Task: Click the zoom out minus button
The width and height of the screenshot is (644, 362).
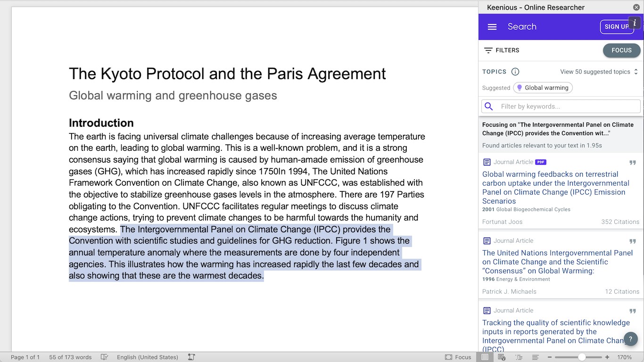Action: (x=549, y=357)
